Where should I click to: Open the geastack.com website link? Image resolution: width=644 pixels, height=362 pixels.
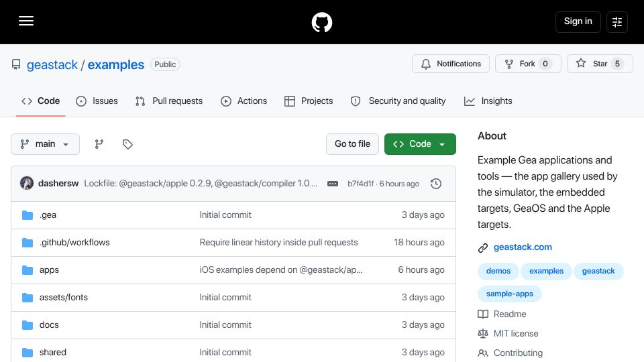click(523, 247)
